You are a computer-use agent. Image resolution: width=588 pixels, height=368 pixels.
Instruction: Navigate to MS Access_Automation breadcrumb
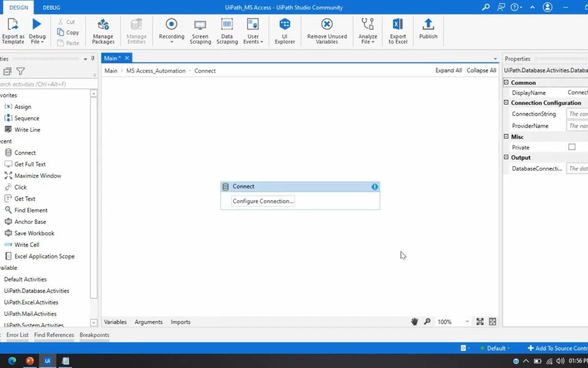156,71
